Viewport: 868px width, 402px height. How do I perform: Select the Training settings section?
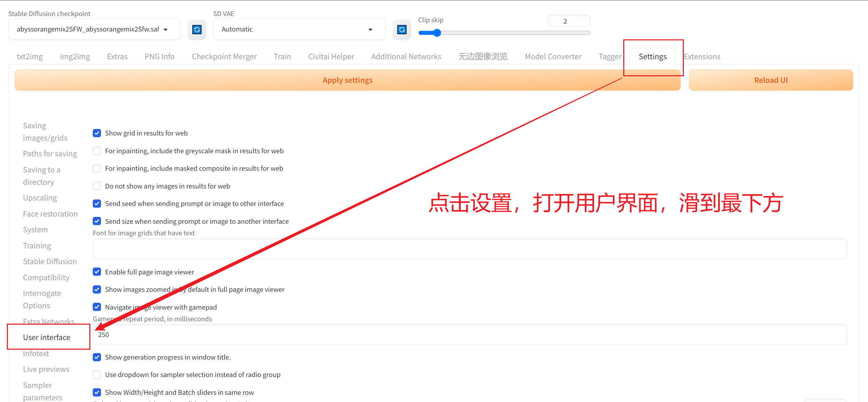point(36,245)
